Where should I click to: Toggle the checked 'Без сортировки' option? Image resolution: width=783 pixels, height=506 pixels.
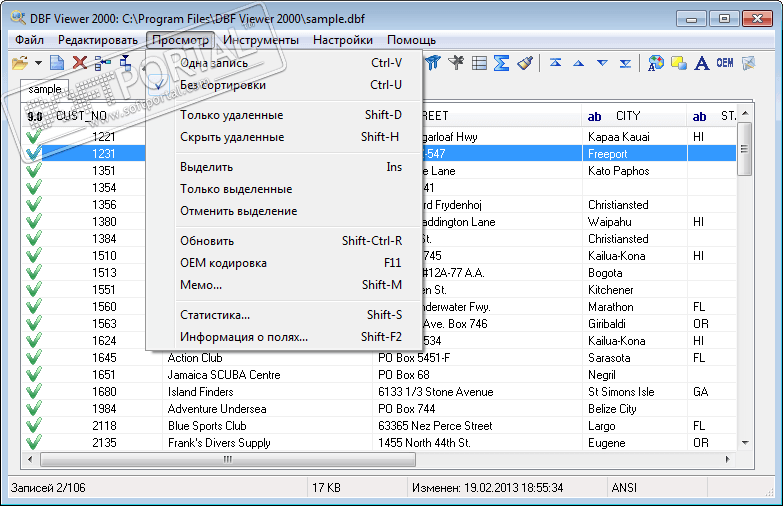coord(222,85)
